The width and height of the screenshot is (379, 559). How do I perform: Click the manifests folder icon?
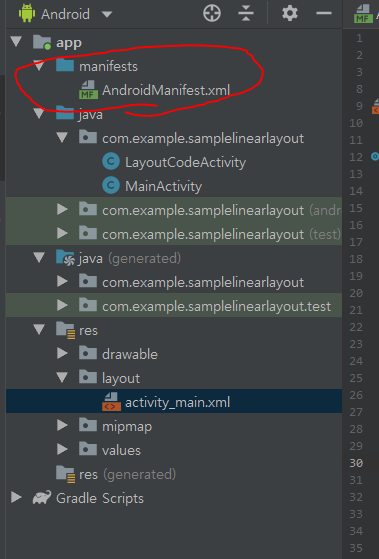(x=65, y=65)
